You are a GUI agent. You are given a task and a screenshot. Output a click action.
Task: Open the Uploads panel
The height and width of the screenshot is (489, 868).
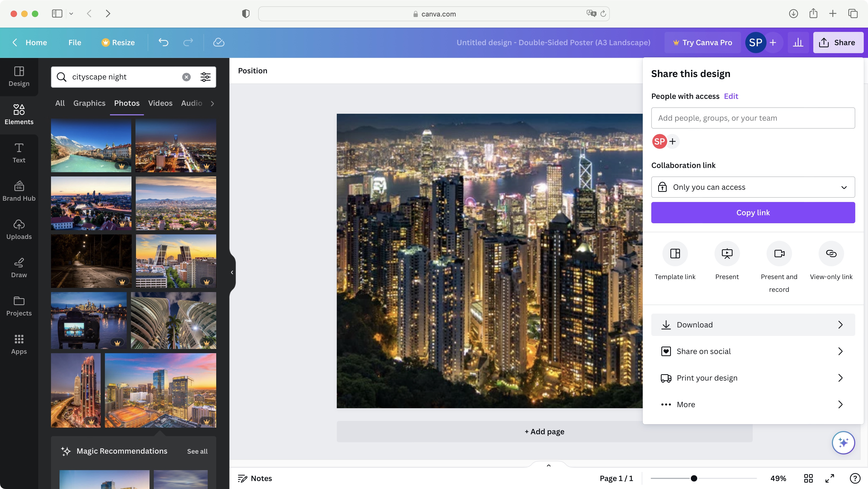[x=19, y=229]
